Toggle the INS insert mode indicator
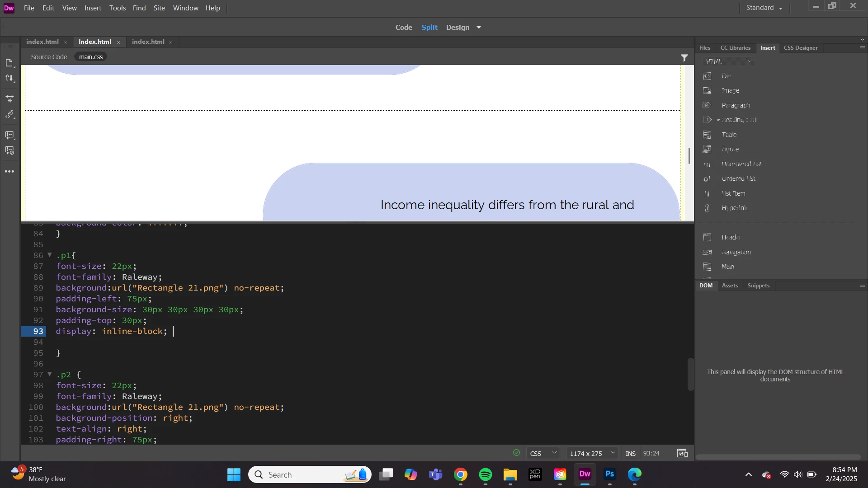This screenshot has height=488, width=868. tap(631, 454)
